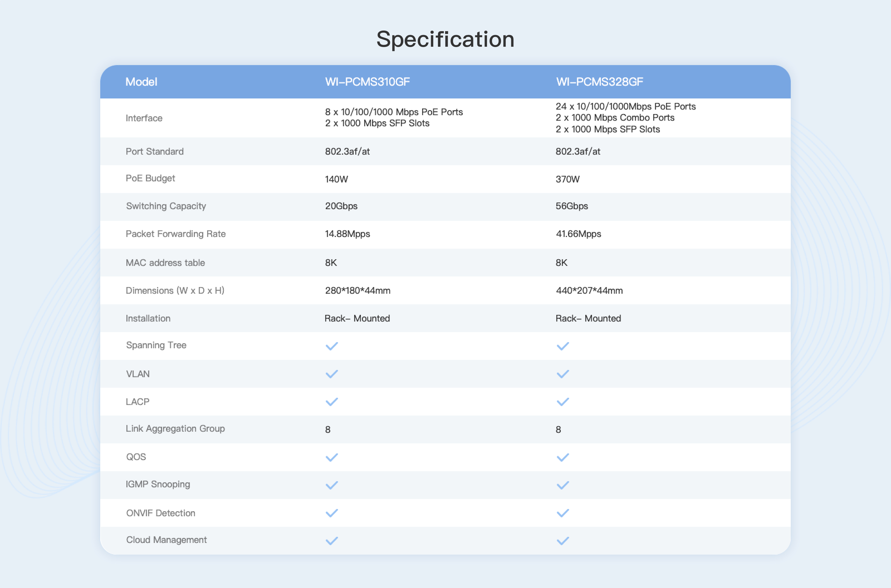Click the WI-PCMS328GF column header
The image size is (891, 588).
click(599, 82)
